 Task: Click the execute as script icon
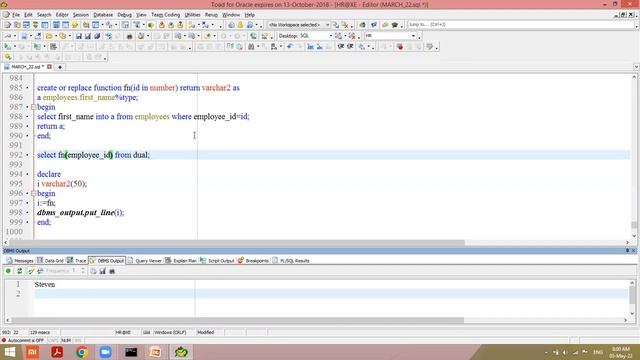click(x=37, y=47)
